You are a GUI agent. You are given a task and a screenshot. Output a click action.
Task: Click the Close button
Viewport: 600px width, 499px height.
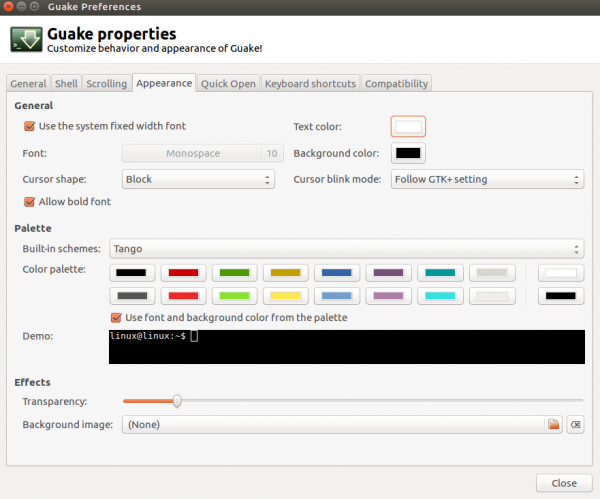point(564,483)
